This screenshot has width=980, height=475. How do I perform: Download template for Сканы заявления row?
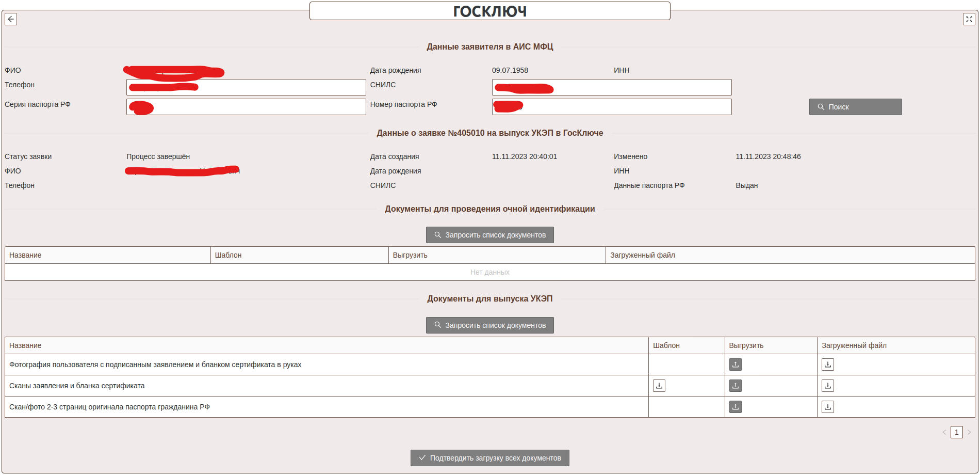pos(659,386)
